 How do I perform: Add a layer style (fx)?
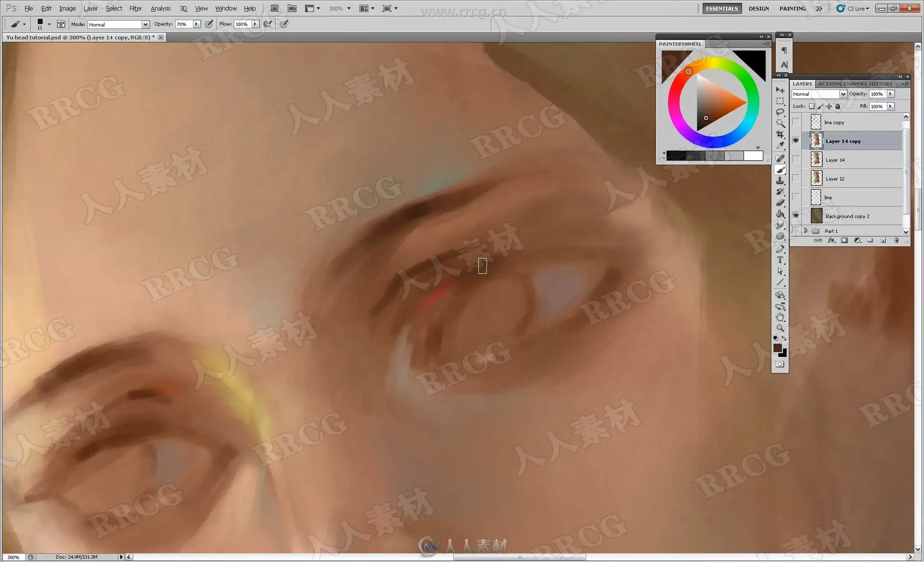(x=831, y=240)
